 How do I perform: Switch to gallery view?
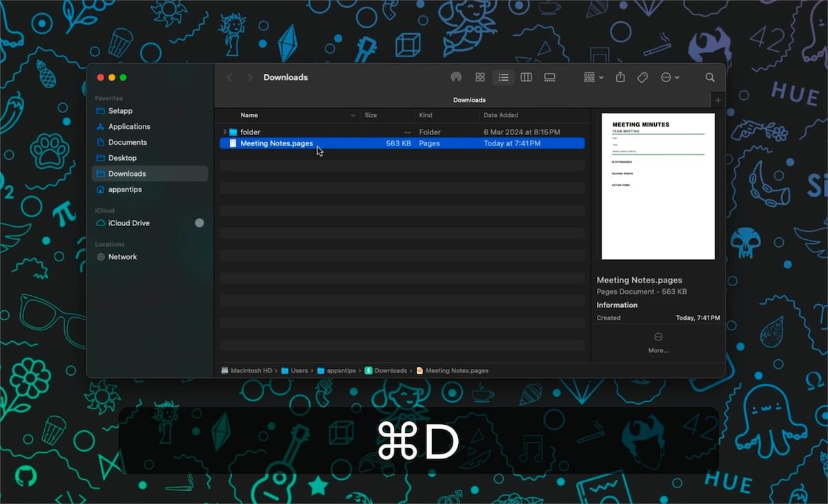coord(549,77)
